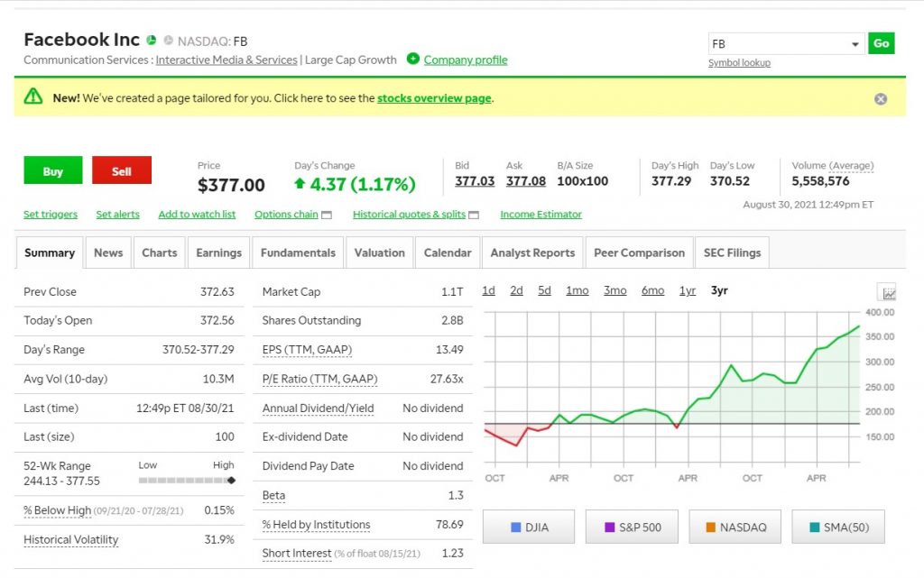924x578 pixels.
Task: Toggle the DJIA comparison overlay
Action: coord(529,527)
